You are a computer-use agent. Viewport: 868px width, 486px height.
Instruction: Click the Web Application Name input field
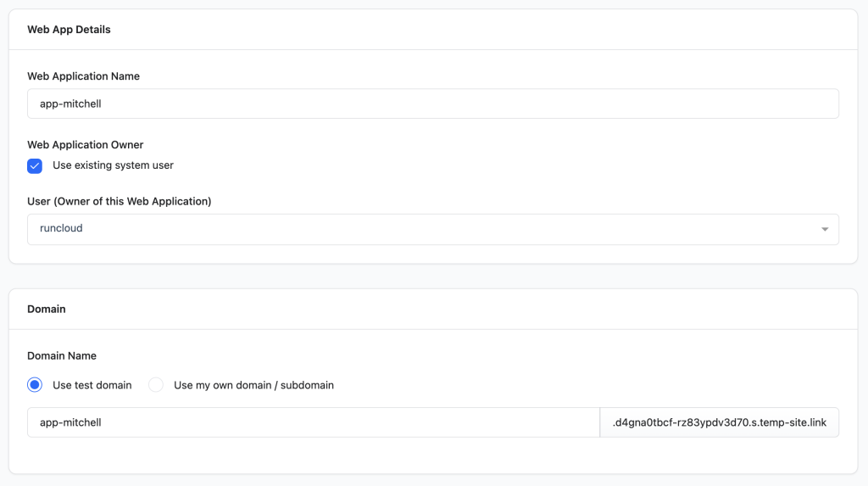click(432, 104)
